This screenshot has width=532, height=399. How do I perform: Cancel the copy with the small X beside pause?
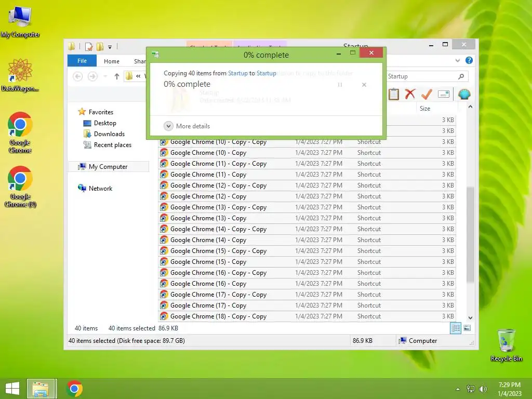pyautogui.click(x=364, y=85)
